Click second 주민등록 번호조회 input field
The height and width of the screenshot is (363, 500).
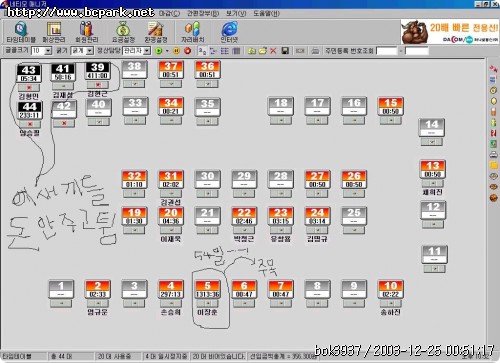(x=416, y=51)
